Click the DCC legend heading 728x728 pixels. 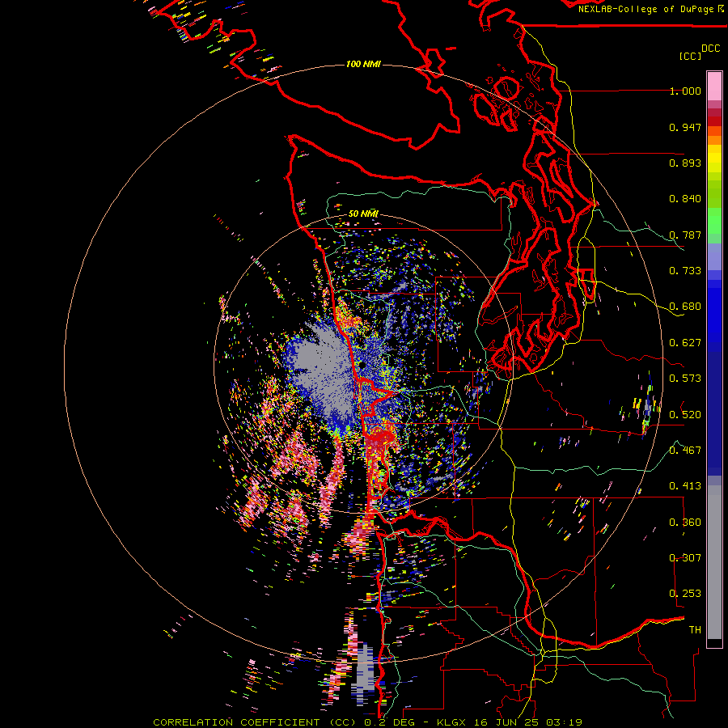710,49
